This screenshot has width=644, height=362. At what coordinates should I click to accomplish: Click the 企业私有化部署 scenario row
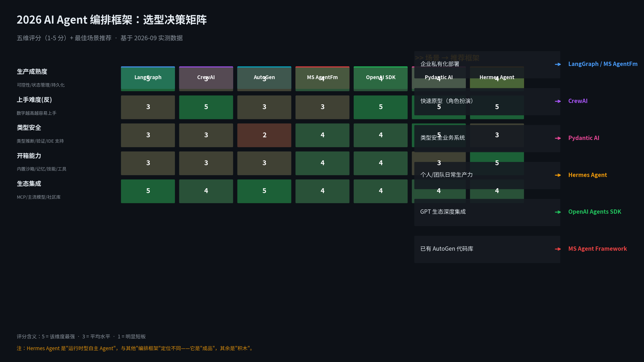click(487, 65)
